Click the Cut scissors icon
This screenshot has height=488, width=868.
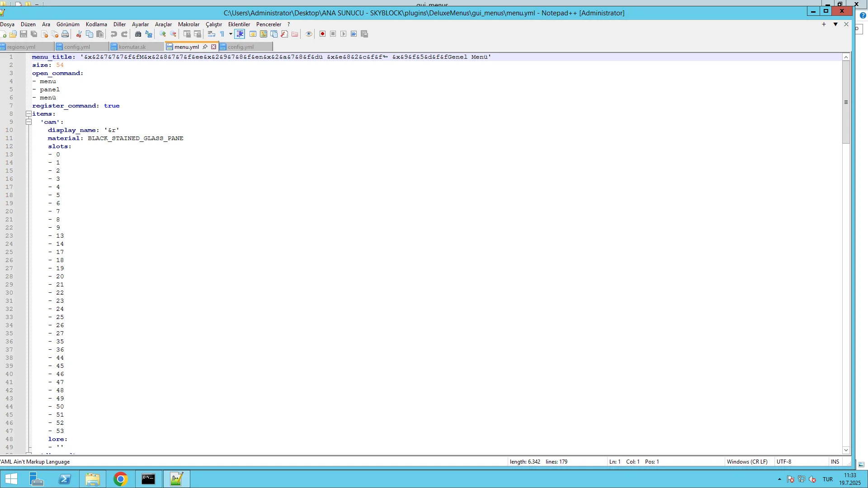click(79, 34)
